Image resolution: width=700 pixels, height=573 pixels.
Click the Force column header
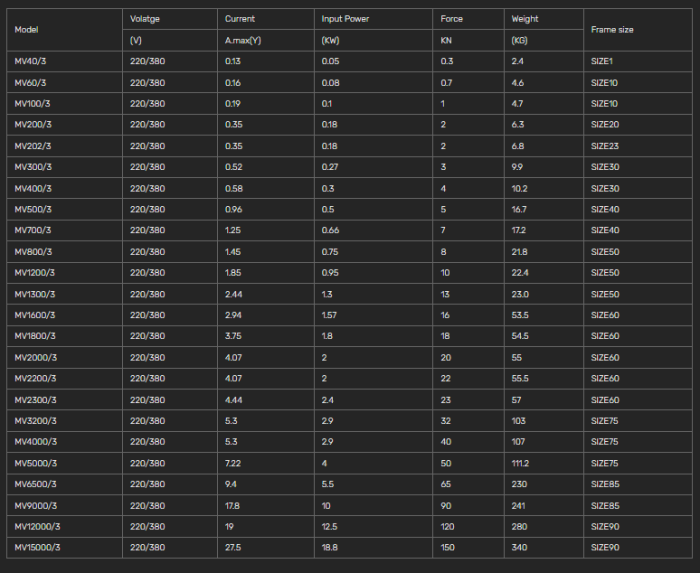pos(452,19)
